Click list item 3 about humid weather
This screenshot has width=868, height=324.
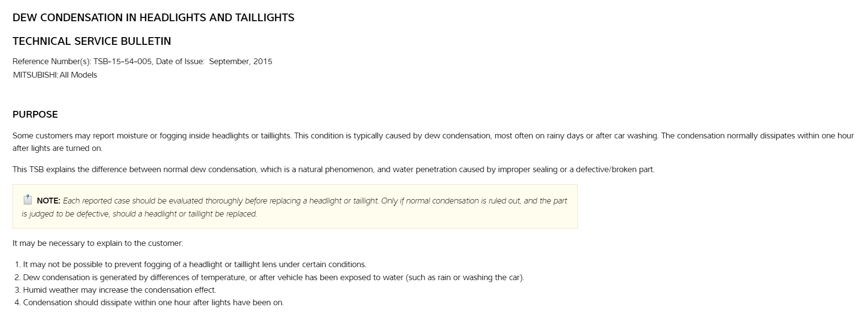(120, 290)
